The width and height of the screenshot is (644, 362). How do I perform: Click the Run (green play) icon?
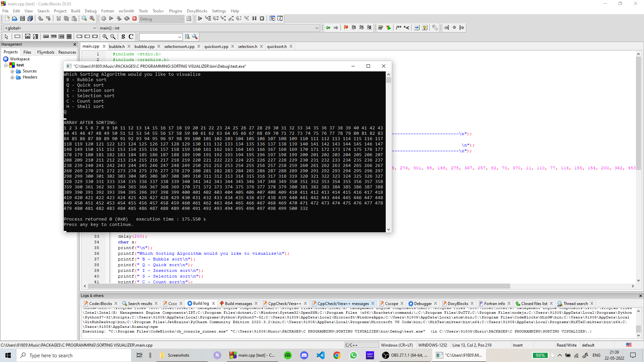(x=111, y=18)
